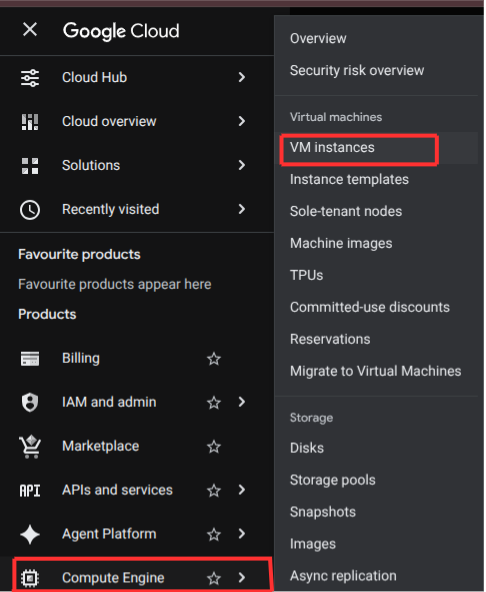Expand the APIs and services chevron

click(242, 490)
